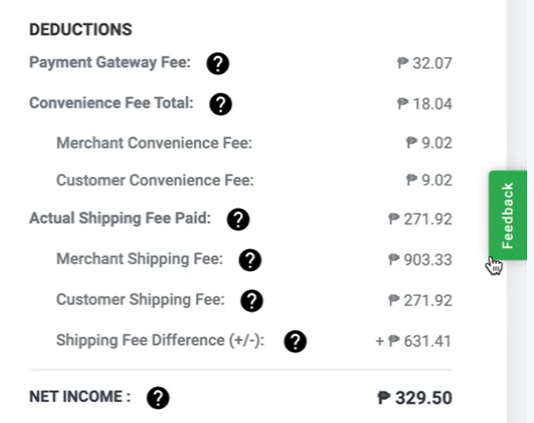534x423 pixels.
Task: Click the Actual Shipping Fee Paid amount
Action: (x=420, y=219)
